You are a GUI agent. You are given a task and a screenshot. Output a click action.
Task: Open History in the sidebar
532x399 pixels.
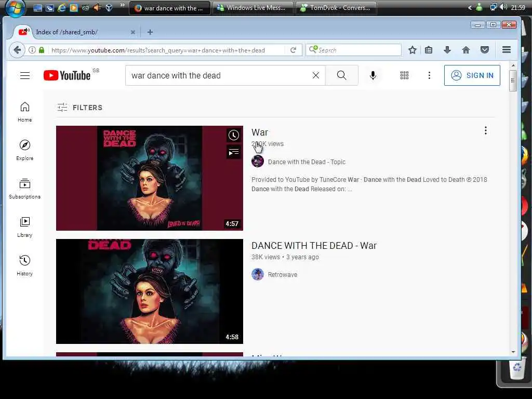pyautogui.click(x=25, y=265)
